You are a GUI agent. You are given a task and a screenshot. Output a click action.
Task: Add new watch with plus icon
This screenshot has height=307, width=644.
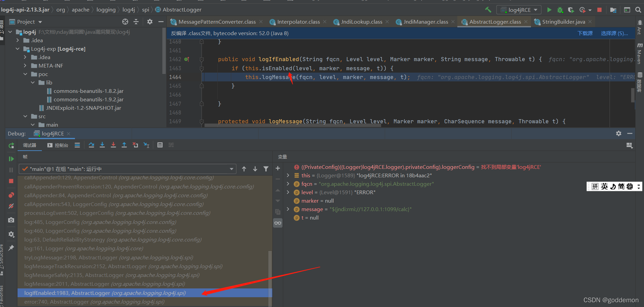coord(278,168)
